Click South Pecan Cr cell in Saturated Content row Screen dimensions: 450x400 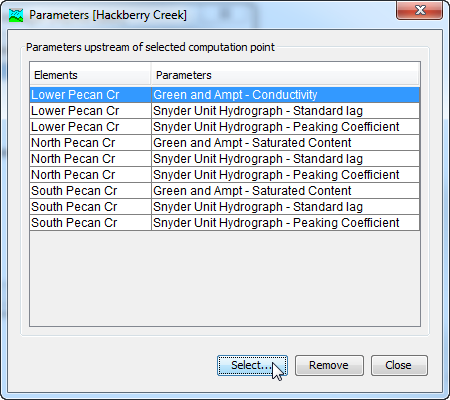click(90, 191)
